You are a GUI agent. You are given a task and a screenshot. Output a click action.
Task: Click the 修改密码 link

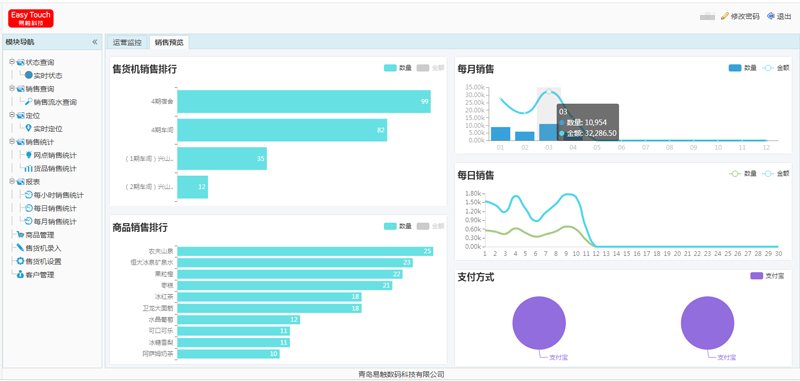(740, 16)
